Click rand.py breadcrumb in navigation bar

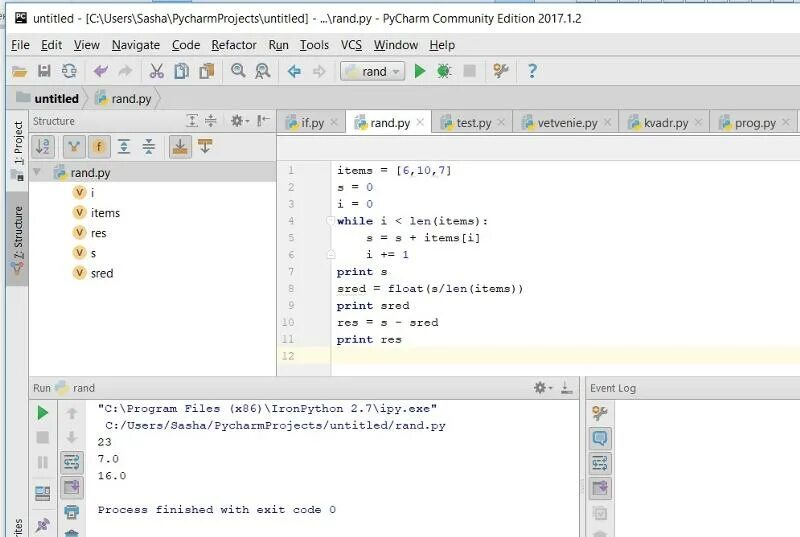[124, 98]
